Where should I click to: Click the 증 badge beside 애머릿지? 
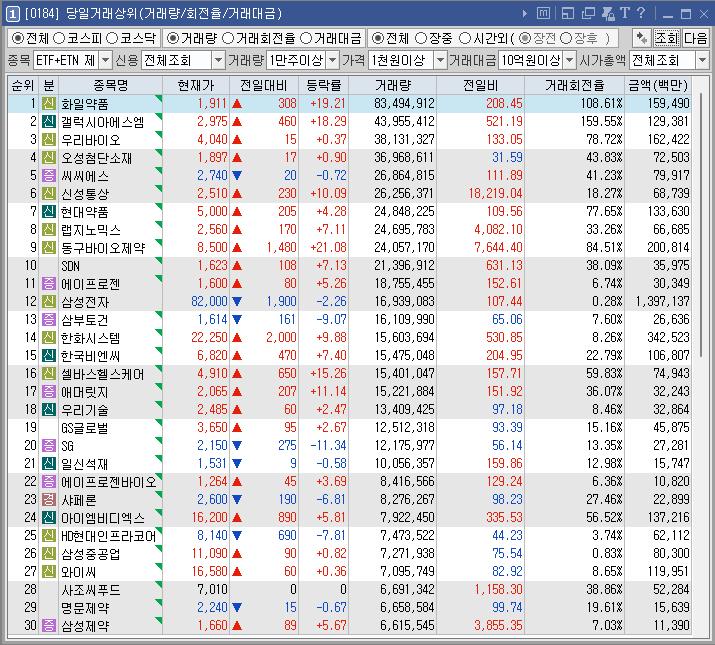click(x=49, y=391)
